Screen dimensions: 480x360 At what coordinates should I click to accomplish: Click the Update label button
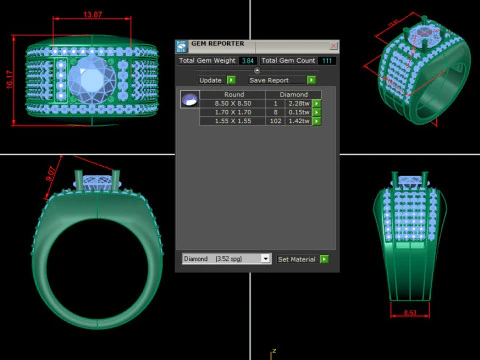point(210,80)
